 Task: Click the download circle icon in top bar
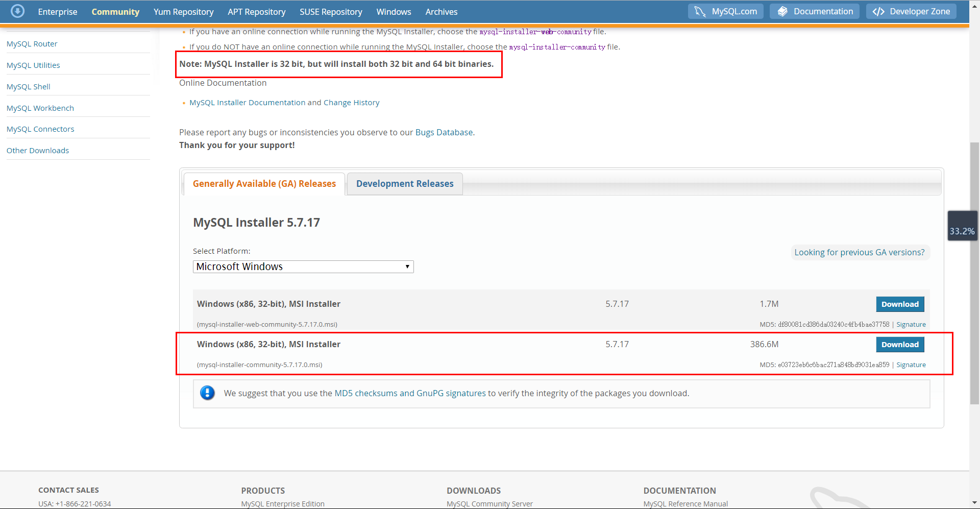[x=17, y=11]
